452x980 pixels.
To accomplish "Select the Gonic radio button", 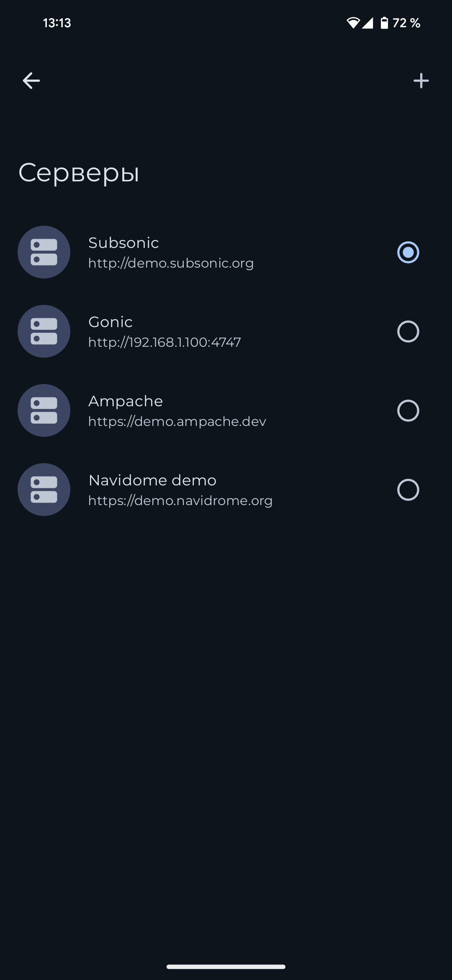I will (x=408, y=331).
